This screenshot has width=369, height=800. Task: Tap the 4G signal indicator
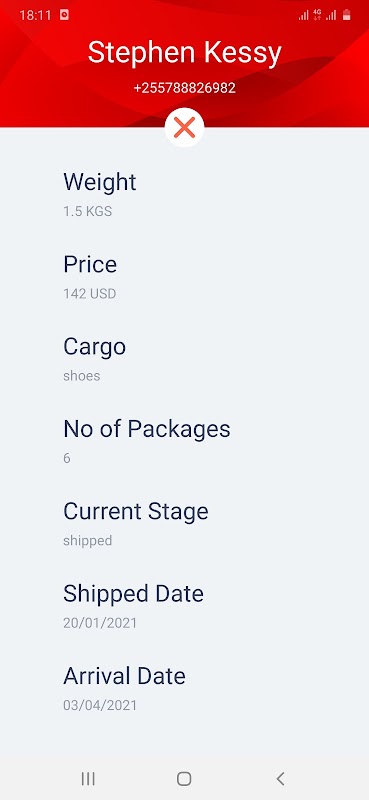317,15
